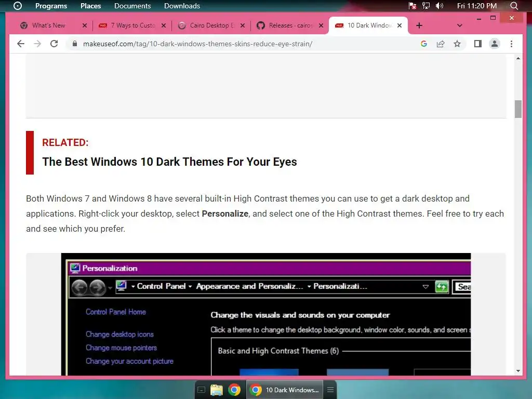Click the red RELATED: heading
This screenshot has width=532, height=399.
pyautogui.click(x=65, y=142)
